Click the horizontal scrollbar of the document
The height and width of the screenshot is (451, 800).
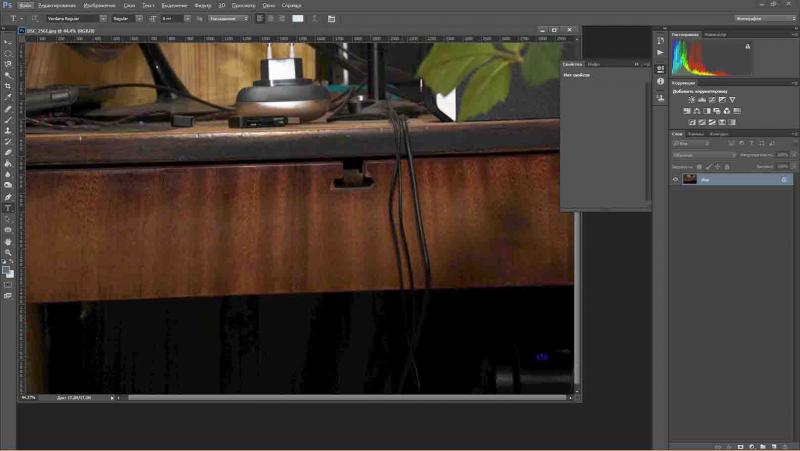point(347,397)
